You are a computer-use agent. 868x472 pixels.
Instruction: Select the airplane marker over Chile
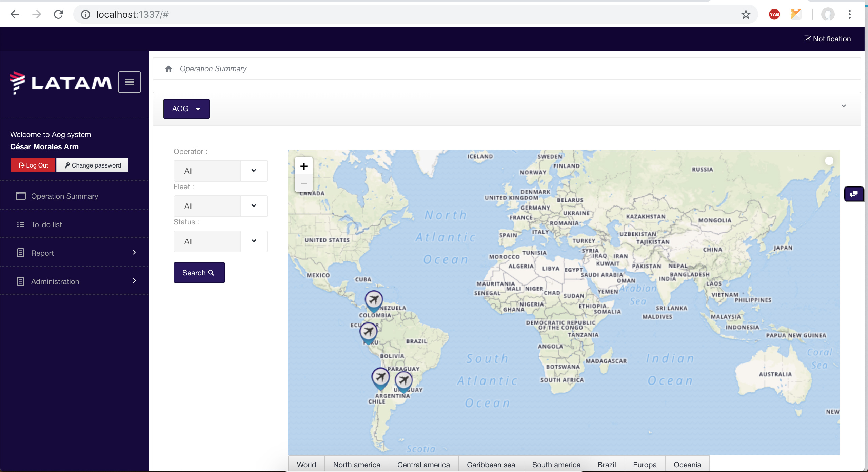click(x=380, y=379)
